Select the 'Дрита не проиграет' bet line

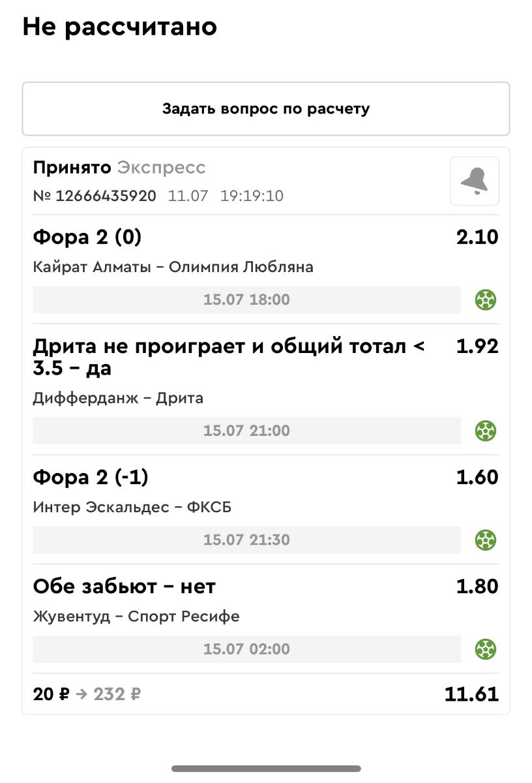click(228, 357)
